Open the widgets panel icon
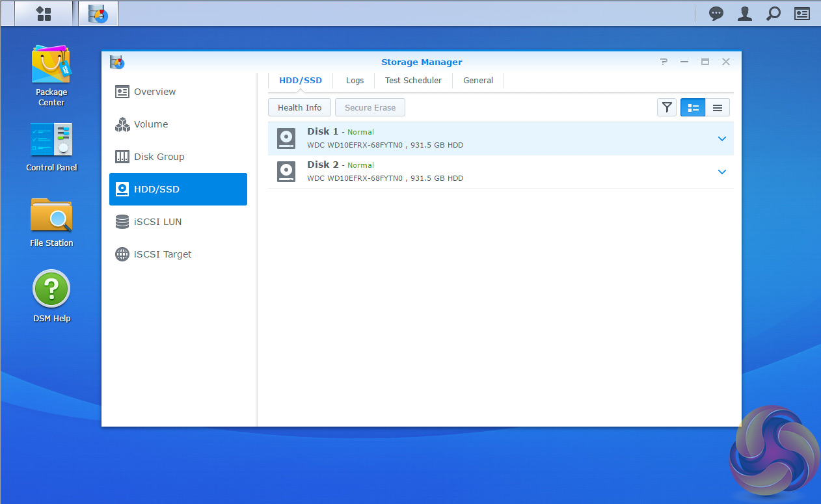This screenshot has height=504, width=821. click(x=802, y=13)
